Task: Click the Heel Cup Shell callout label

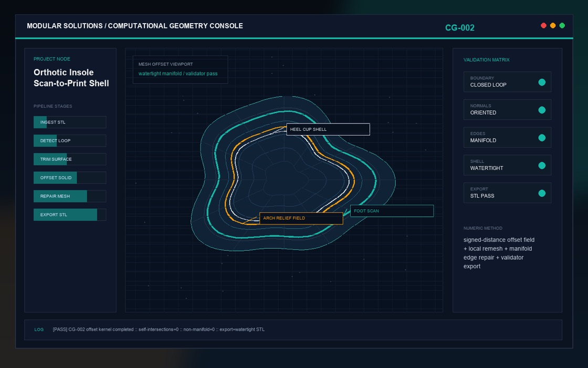Action: pyautogui.click(x=328, y=129)
